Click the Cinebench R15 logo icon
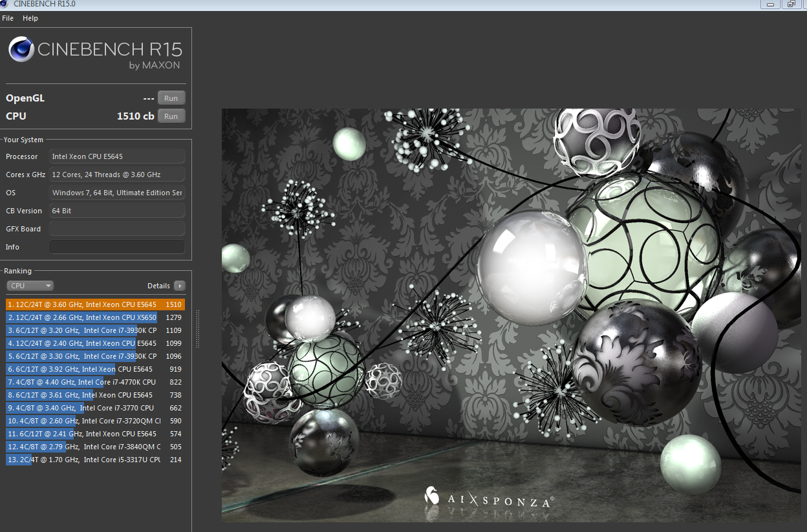The width and height of the screenshot is (807, 532). 21,49
